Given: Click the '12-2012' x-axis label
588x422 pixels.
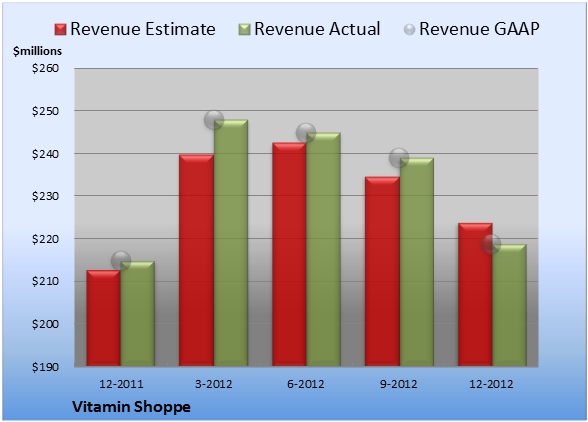Looking at the screenshot, I should [x=491, y=384].
